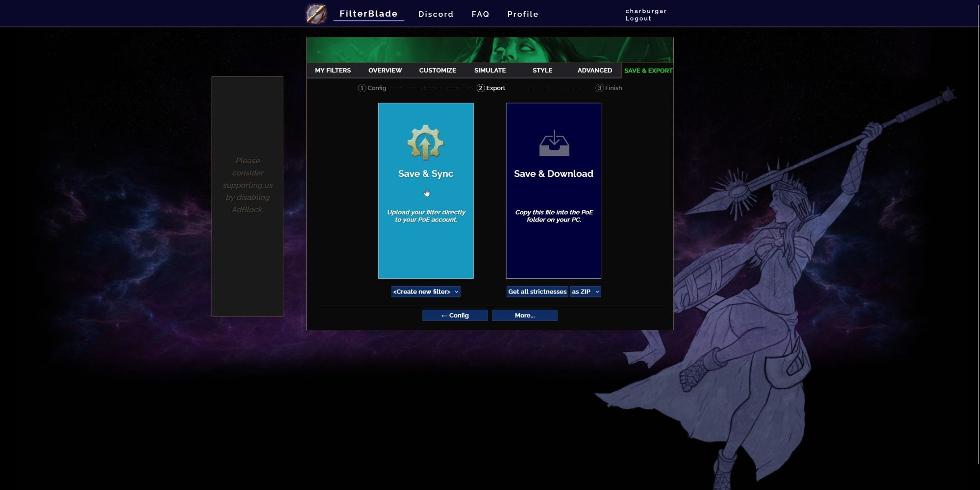Go to the Customize tab
The width and height of the screenshot is (980, 490).
click(x=438, y=71)
